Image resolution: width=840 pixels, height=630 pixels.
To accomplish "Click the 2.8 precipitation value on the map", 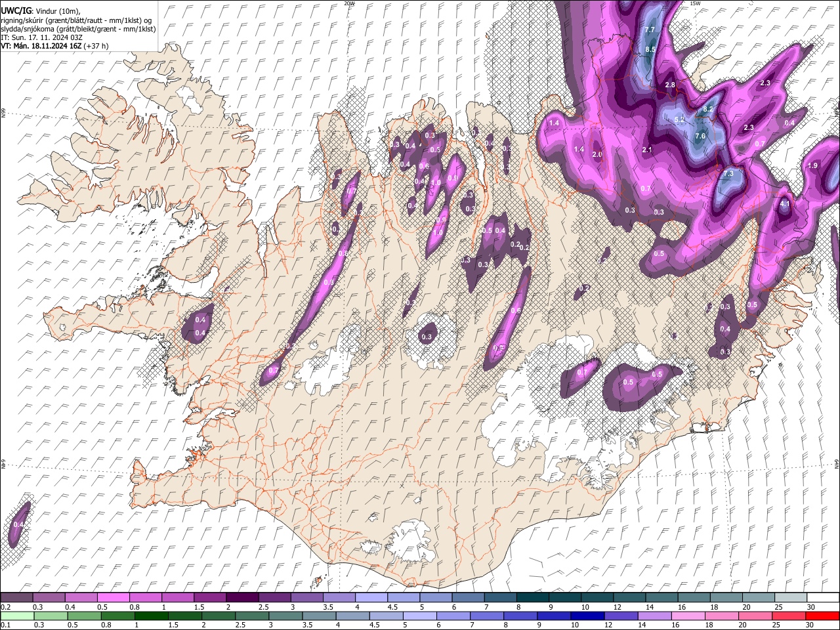I will (670, 85).
